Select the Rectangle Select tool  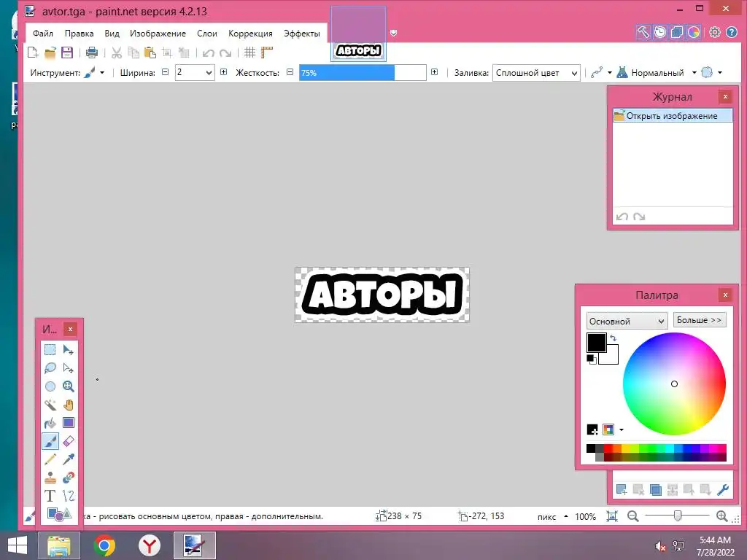click(50, 350)
